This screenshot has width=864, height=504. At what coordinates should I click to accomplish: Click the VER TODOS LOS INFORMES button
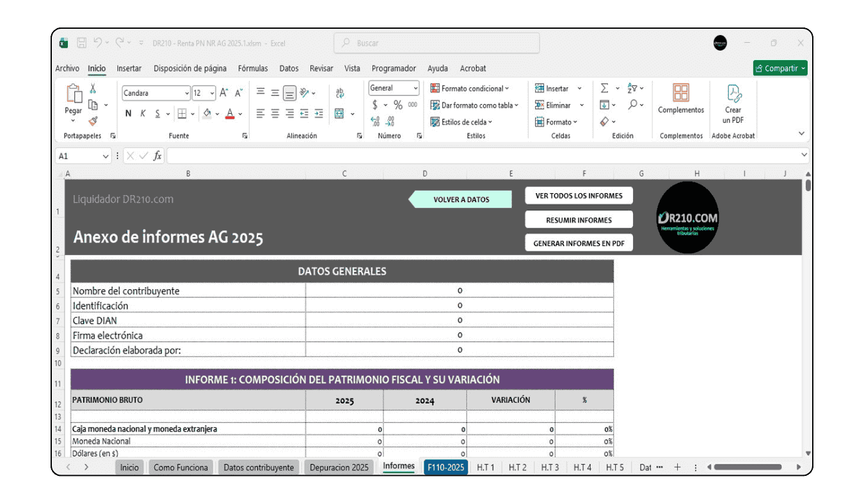pyautogui.click(x=579, y=195)
